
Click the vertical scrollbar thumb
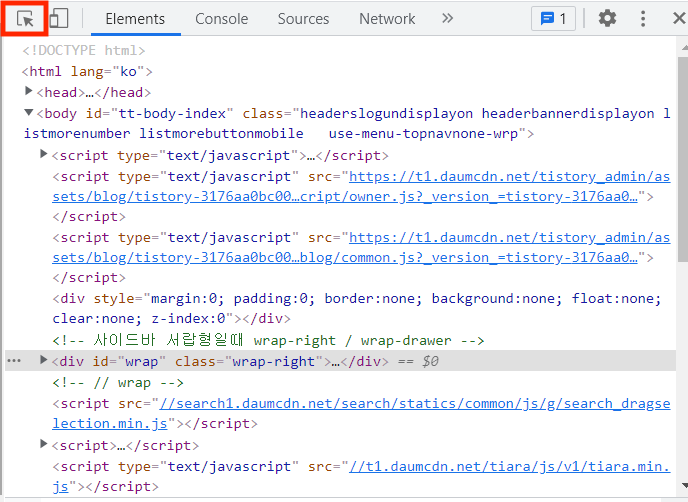point(683,160)
